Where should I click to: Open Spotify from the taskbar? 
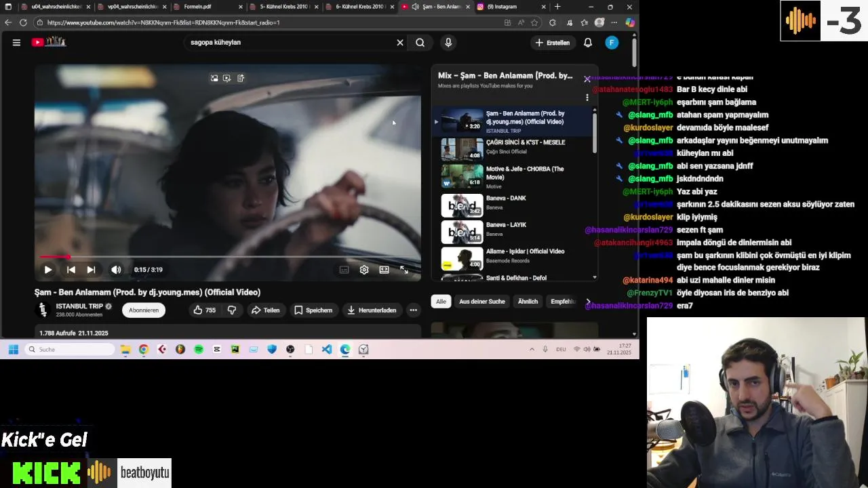[x=199, y=350]
